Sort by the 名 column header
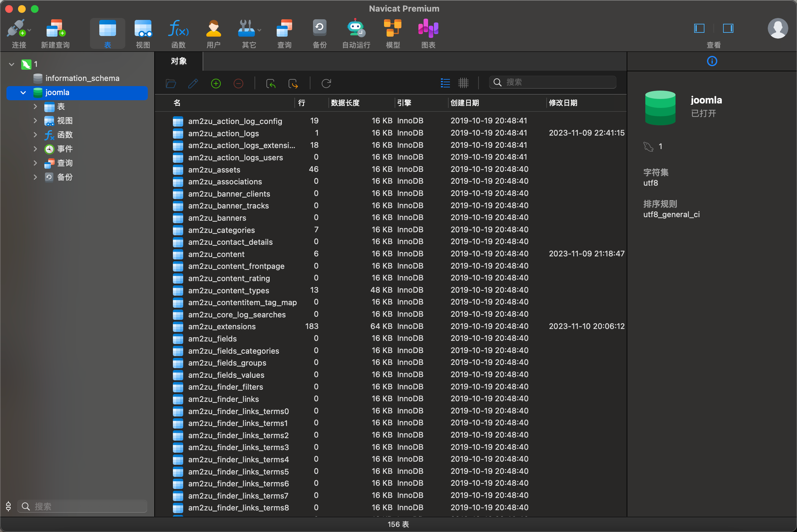The image size is (797, 532). (177, 103)
